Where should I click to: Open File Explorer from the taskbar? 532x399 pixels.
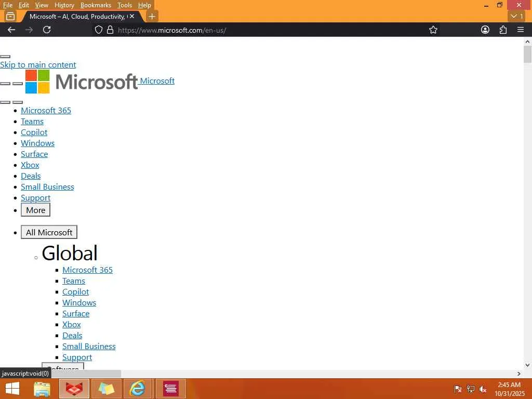tap(42, 389)
